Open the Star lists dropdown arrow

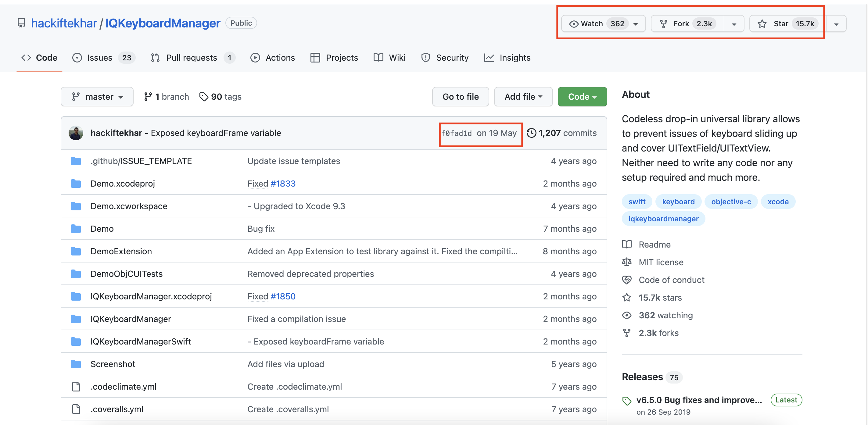[x=836, y=24]
